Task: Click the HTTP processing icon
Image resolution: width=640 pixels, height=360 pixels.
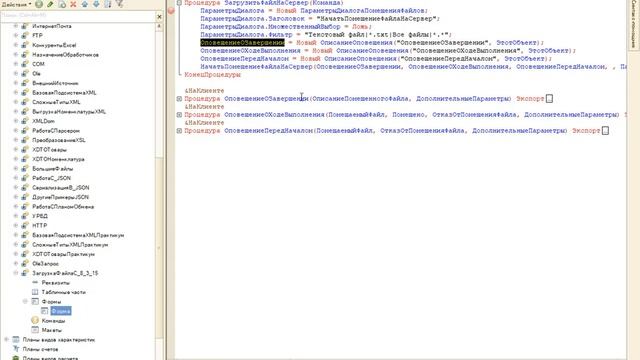Action: click(x=25, y=226)
